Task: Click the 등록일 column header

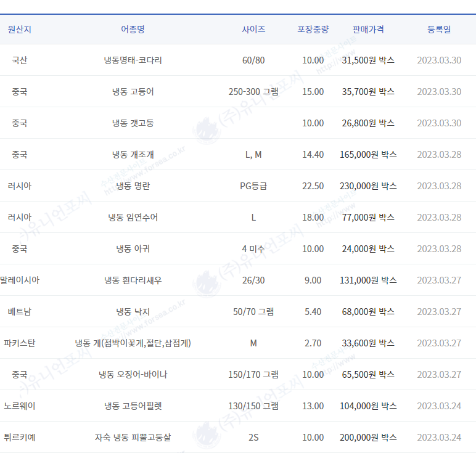Action: (x=439, y=30)
